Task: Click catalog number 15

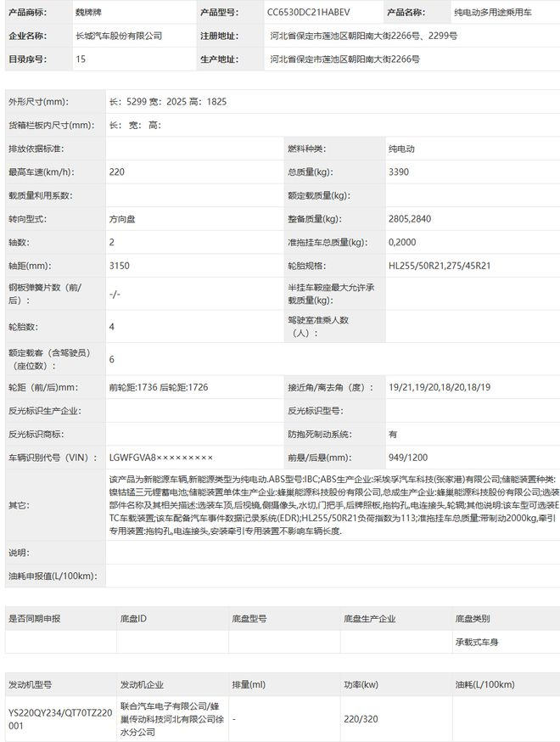Action: 81,59
